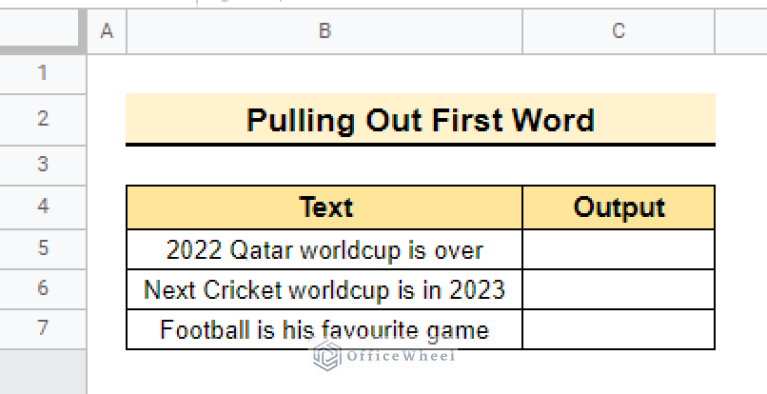Select column A header
The height and width of the screenshot is (394, 767).
[107, 31]
